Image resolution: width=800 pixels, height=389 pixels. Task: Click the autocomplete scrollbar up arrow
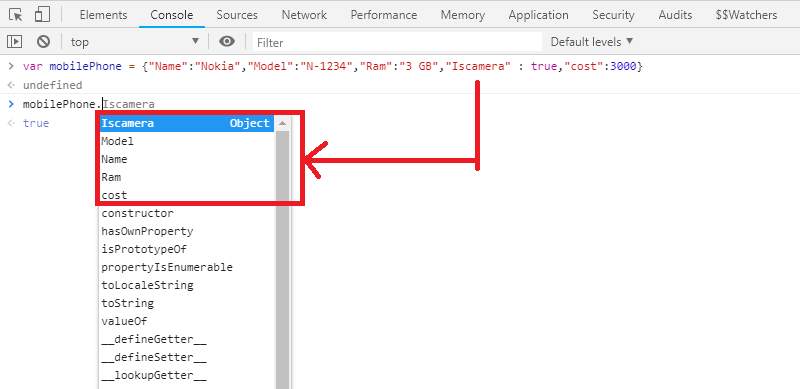point(282,123)
